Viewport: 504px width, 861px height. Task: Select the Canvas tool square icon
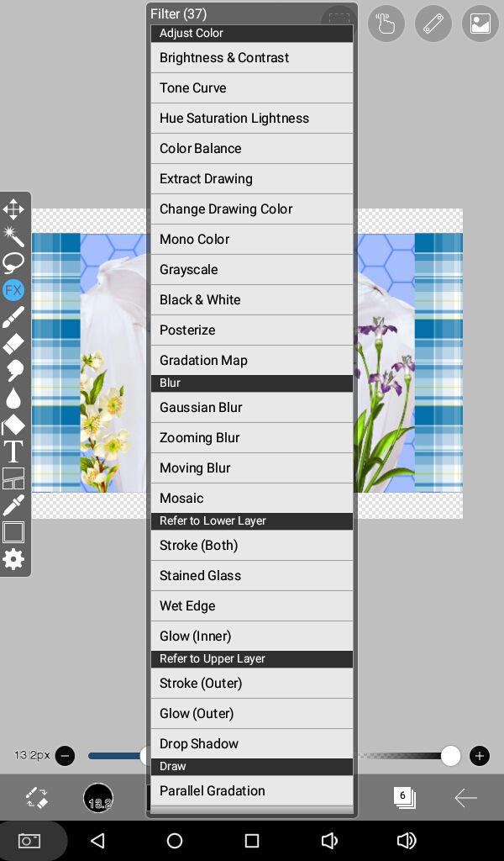(x=13, y=532)
